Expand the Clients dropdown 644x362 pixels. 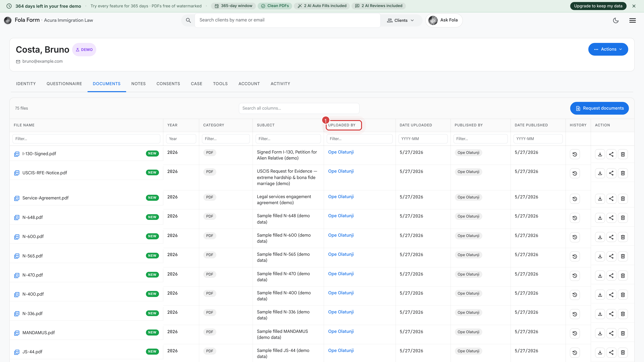tap(400, 20)
